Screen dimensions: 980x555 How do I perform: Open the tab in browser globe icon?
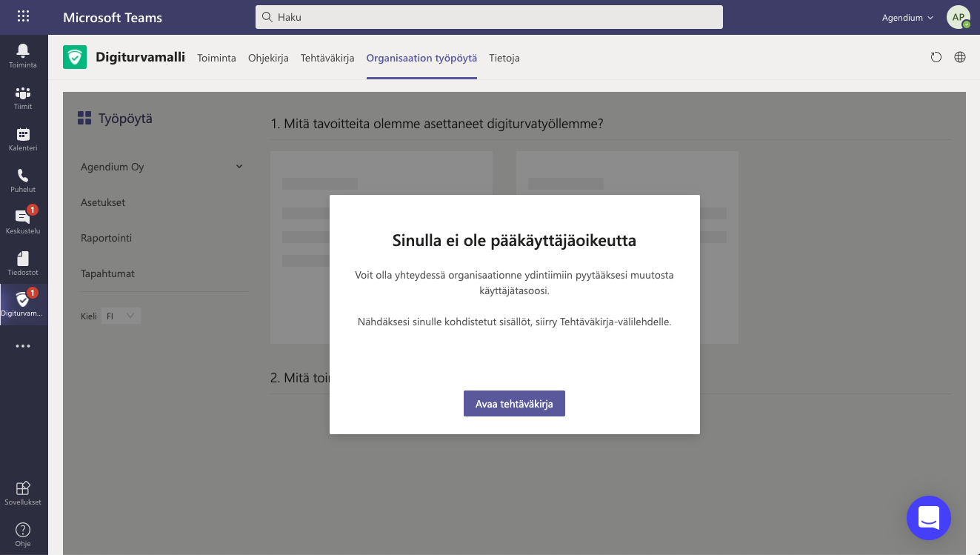tap(960, 57)
